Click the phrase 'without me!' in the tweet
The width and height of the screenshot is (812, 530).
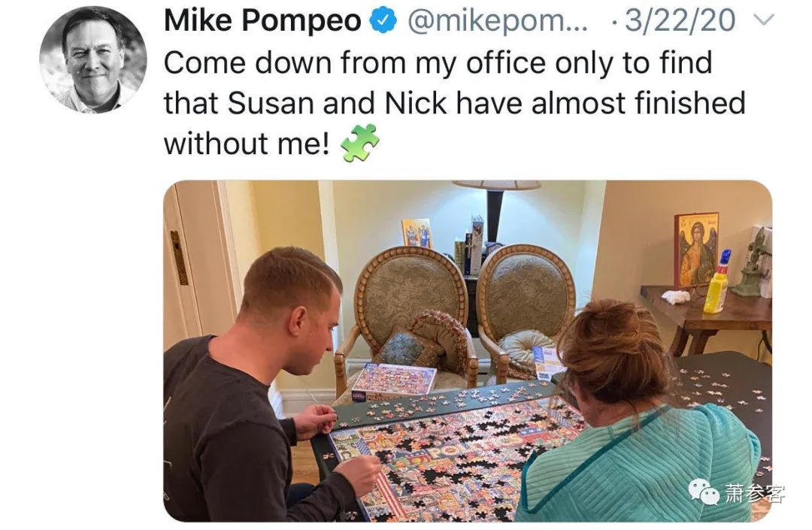[x=247, y=144]
